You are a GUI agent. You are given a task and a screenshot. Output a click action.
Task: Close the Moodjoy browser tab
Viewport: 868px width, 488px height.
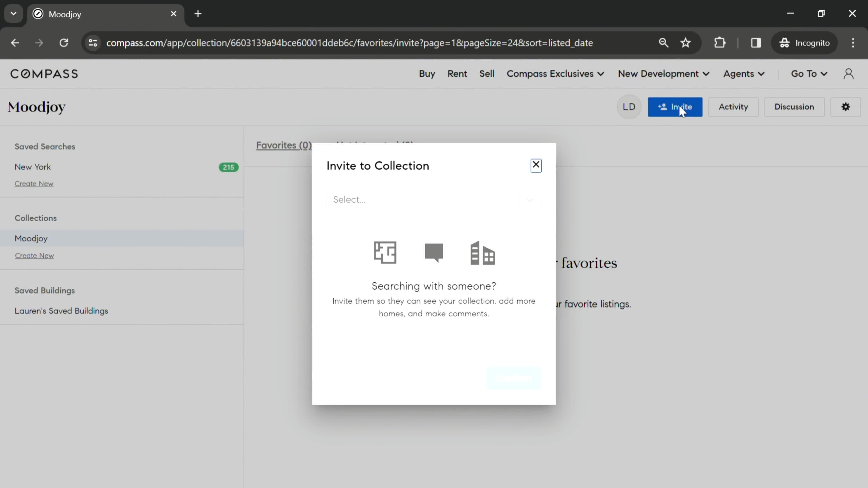tap(174, 14)
